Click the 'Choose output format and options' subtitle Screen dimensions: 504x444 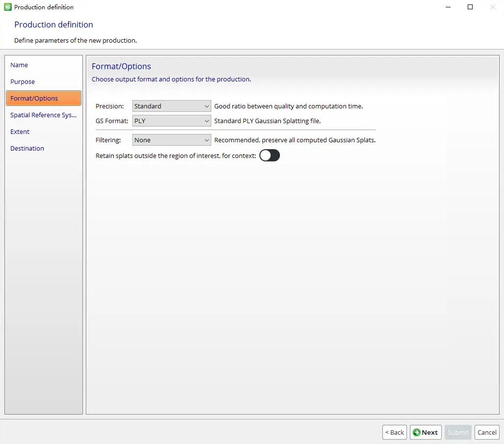[171, 79]
